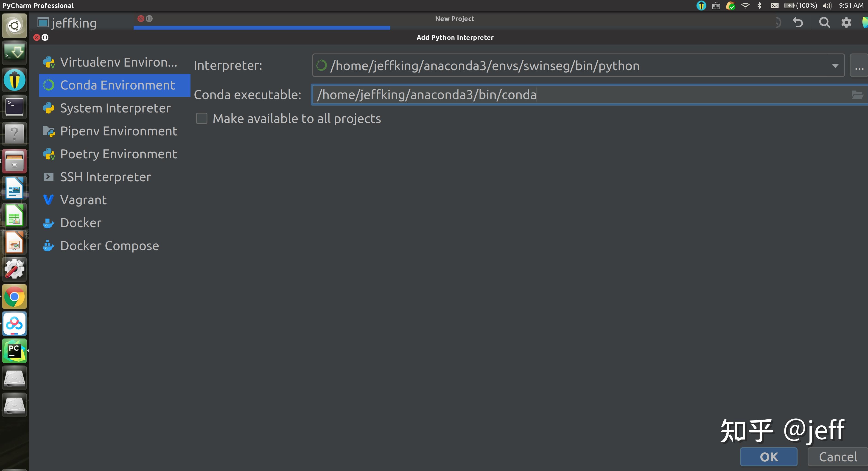The height and width of the screenshot is (471, 868).
Task: Click the ellipsis button beside Interpreter
Action: pos(859,66)
